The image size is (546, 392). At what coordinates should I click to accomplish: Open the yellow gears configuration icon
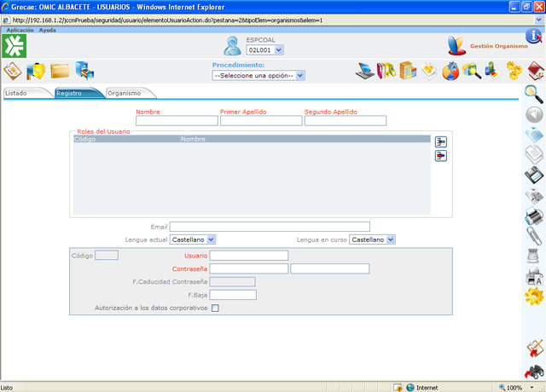514,71
